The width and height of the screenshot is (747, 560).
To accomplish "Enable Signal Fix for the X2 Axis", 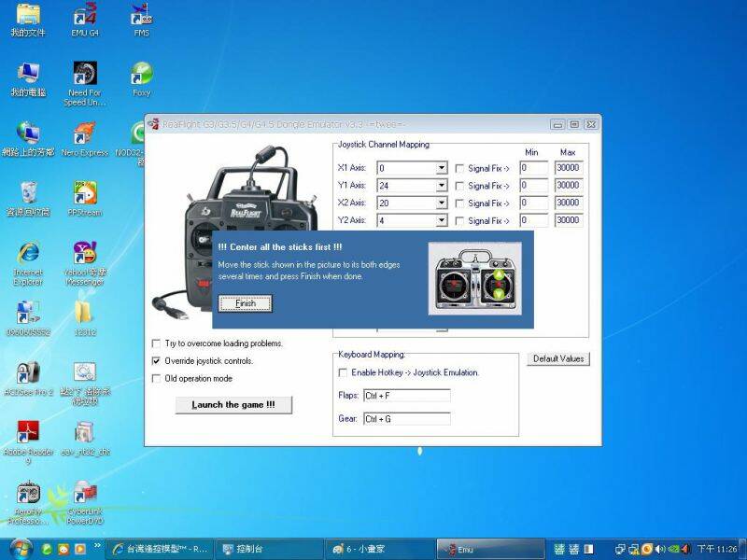I will point(459,203).
